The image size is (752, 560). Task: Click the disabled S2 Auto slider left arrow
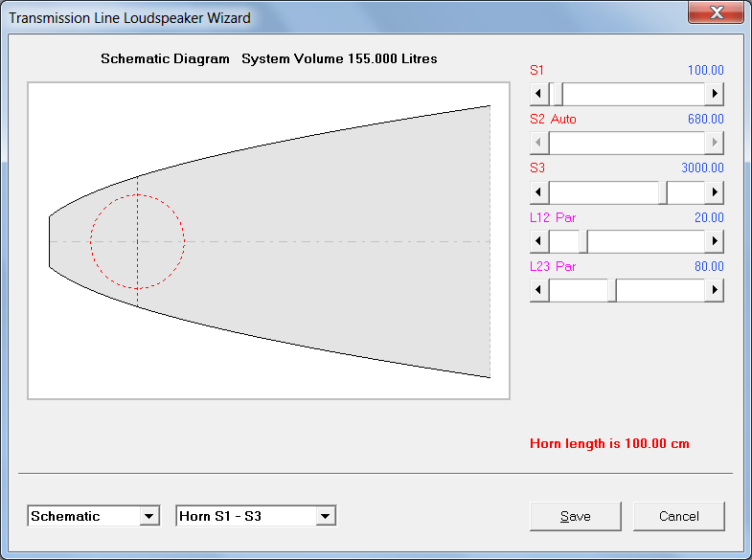click(539, 143)
